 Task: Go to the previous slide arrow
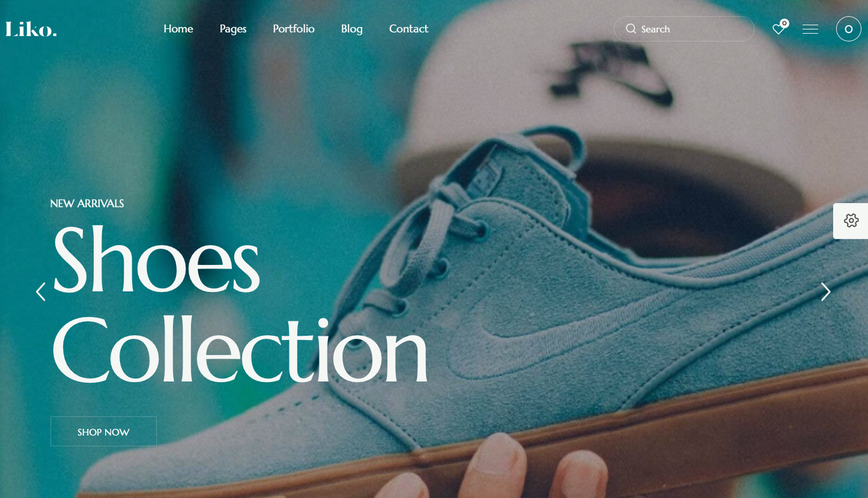click(41, 292)
